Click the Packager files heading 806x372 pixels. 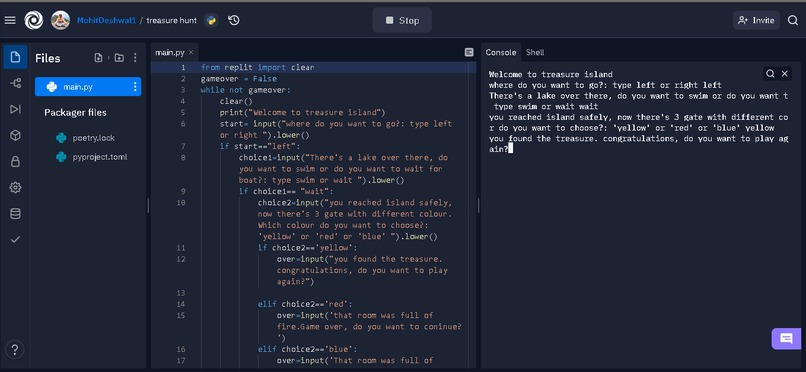(x=76, y=113)
